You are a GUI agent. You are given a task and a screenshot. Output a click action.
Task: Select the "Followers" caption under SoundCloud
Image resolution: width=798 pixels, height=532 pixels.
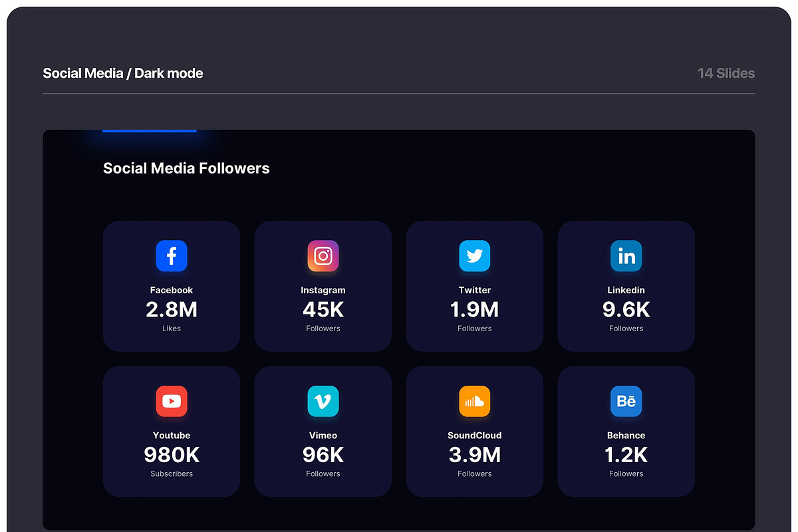(475, 474)
